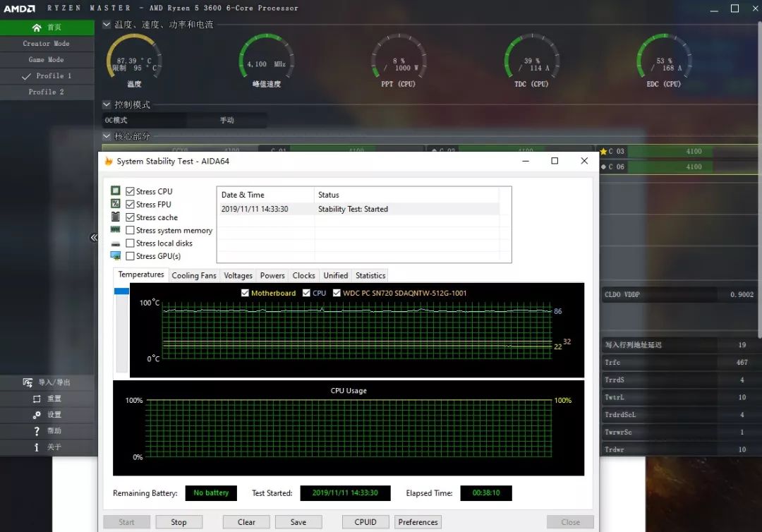Collapse the cores section chevron
Image resolution: width=762 pixels, height=532 pixels.
[x=107, y=136]
